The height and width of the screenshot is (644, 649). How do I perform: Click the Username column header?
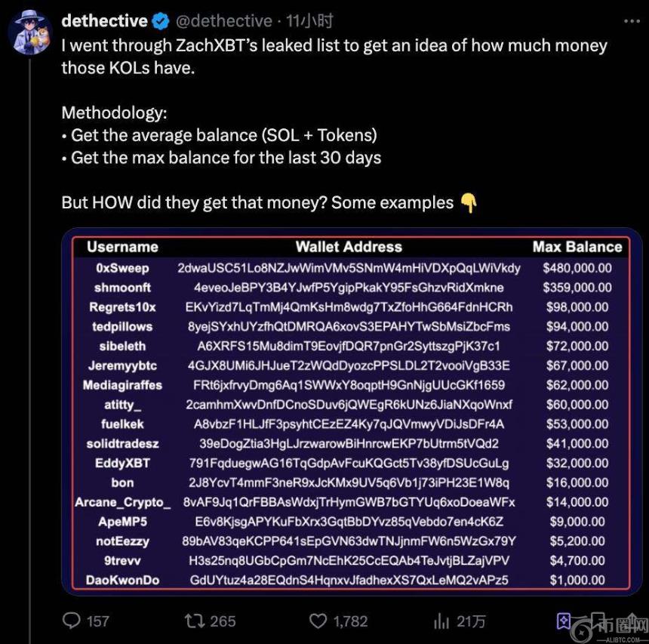pos(122,247)
